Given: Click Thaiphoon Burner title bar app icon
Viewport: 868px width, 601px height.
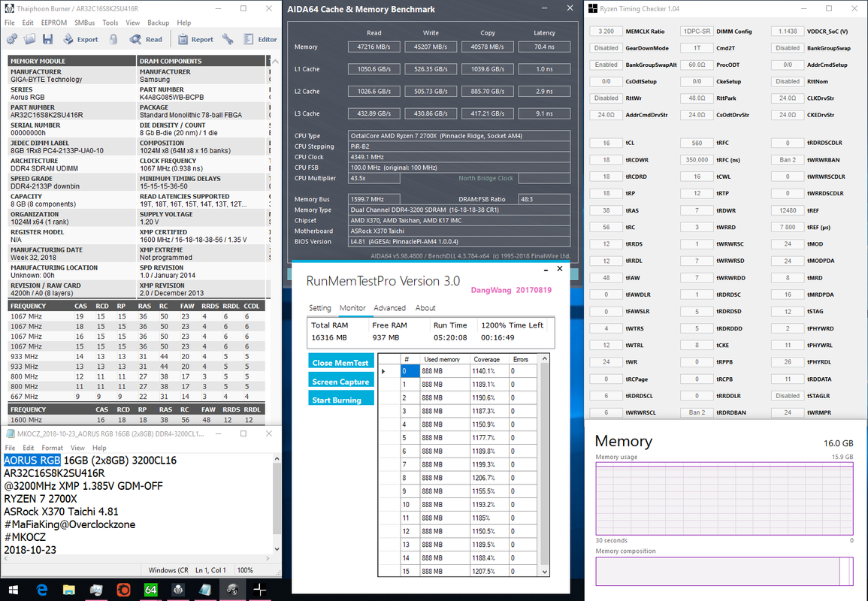Looking at the screenshot, I should pyautogui.click(x=9, y=8).
